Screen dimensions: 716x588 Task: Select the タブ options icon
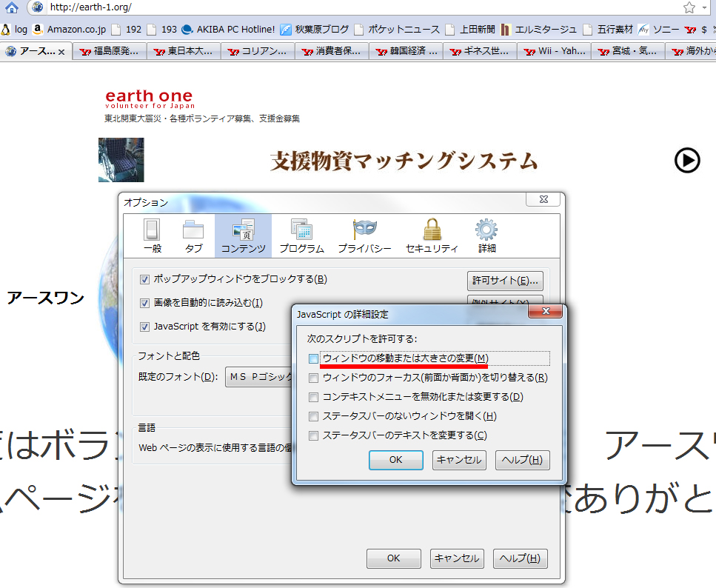[x=193, y=235]
